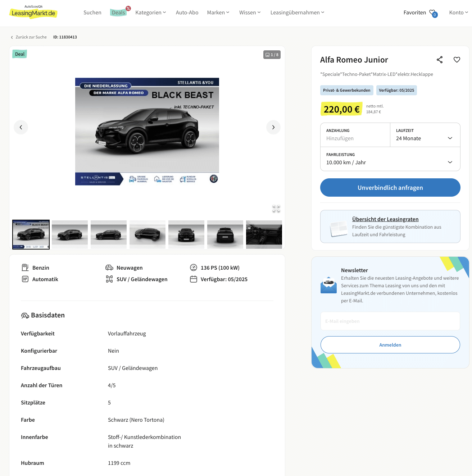Click the SUV / Geländewagen body type icon
Viewport: 472px width, 476px height.
[x=109, y=279]
